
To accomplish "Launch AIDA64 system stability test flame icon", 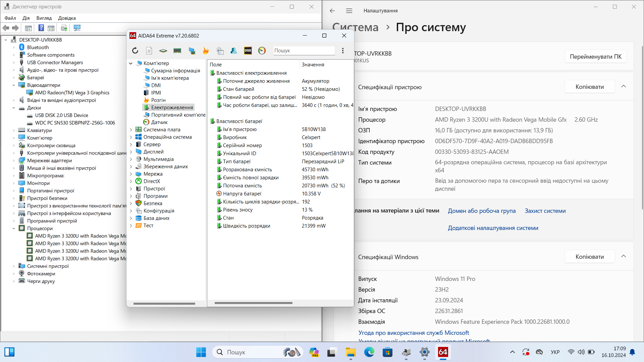I will [x=206, y=51].
